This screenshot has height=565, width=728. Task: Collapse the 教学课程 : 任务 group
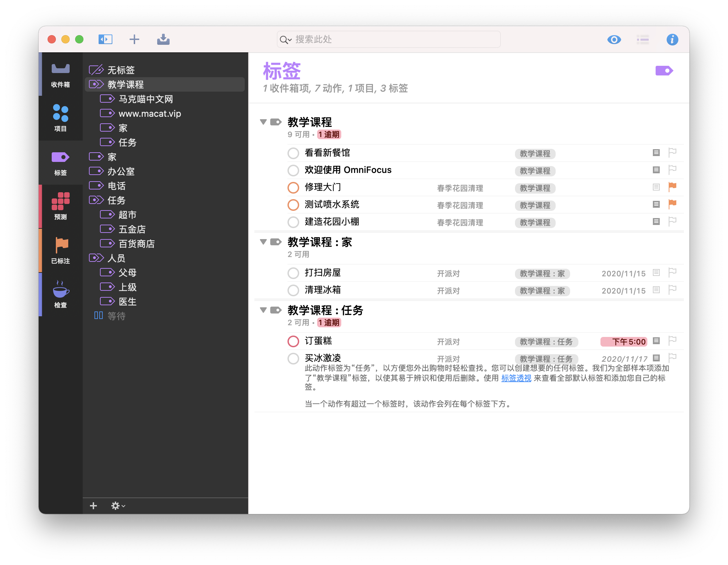click(x=263, y=310)
